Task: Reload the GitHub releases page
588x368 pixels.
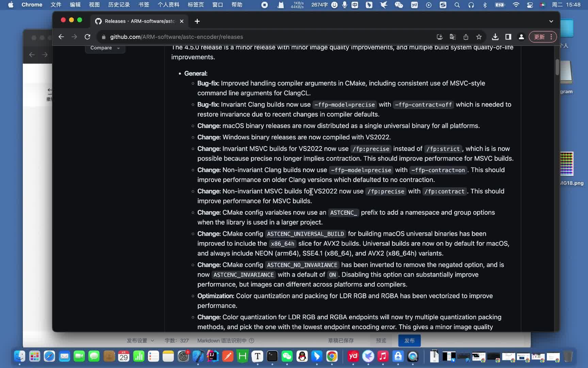Action: (x=87, y=37)
